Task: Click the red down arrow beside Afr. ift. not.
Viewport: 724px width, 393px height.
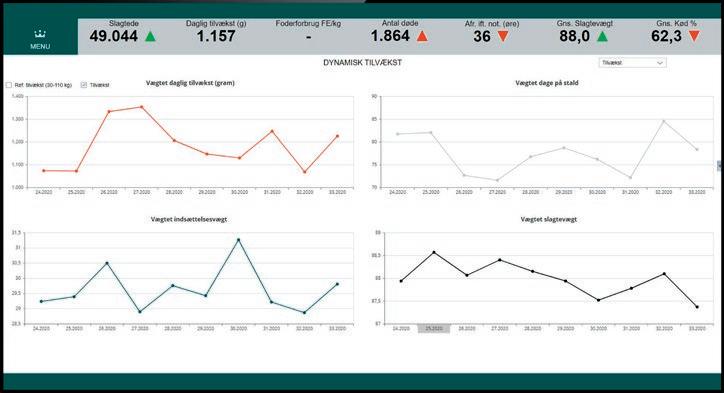Action: (x=503, y=36)
